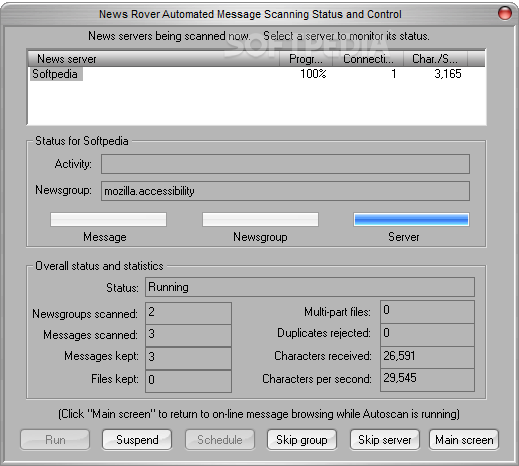This screenshot has height=466, width=519.
Task: Click the Char./S... column header
Action: [435, 59]
